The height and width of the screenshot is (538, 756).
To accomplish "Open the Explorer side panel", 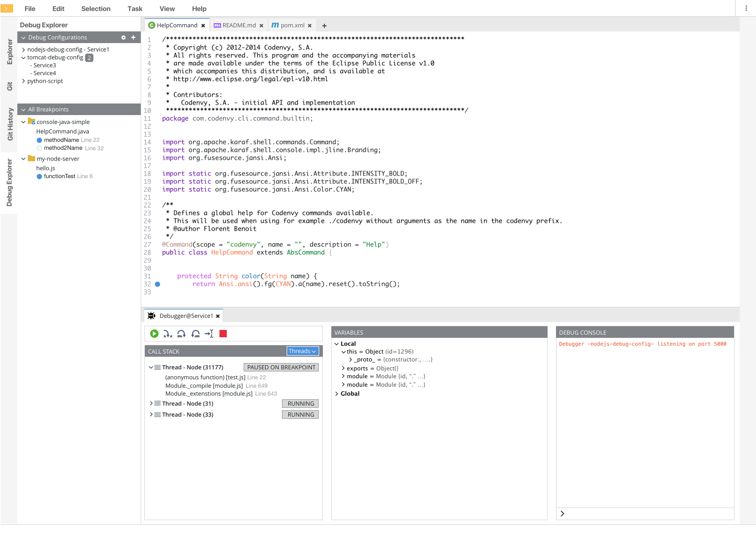I will 9,51.
